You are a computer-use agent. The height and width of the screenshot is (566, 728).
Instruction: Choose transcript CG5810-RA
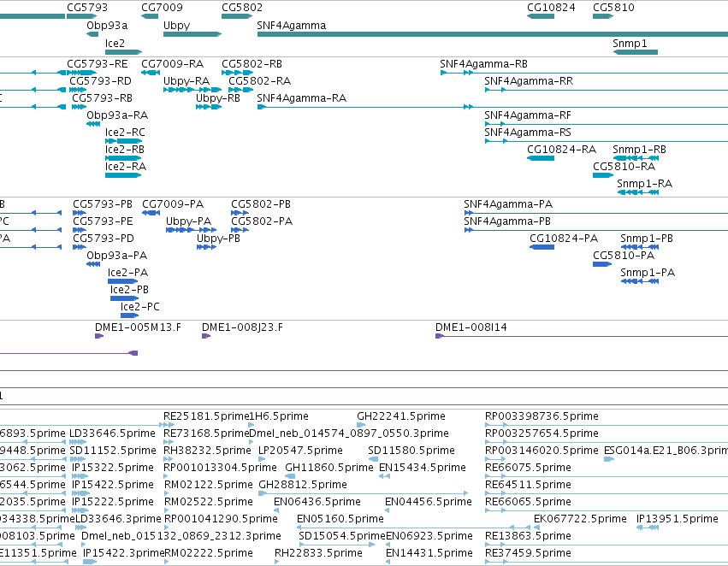pyautogui.click(x=624, y=166)
